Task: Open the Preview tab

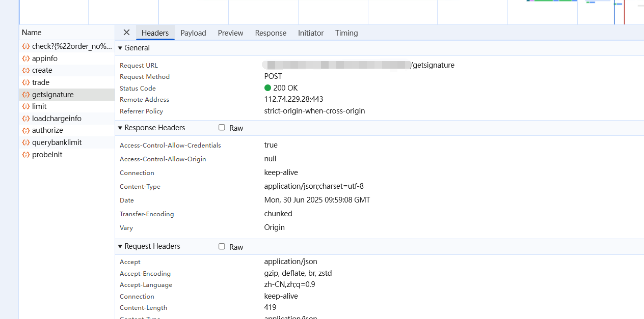Action: 230,33
